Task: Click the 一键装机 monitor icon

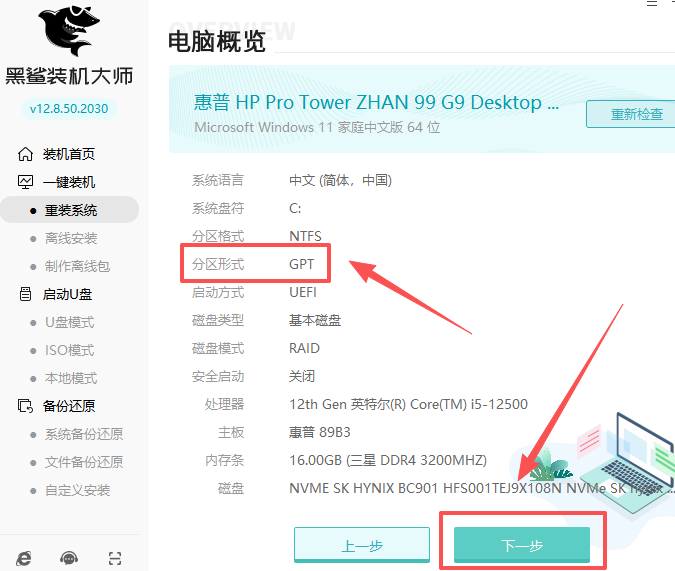Action: tap(25, 182)
